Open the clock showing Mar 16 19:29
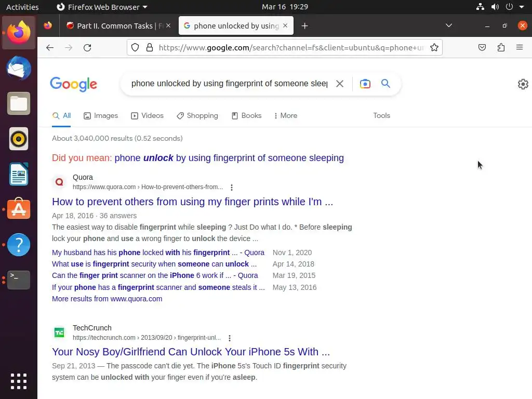Viewport: 532px width, 399px height. pyautogui.click(x=285, y=7)
